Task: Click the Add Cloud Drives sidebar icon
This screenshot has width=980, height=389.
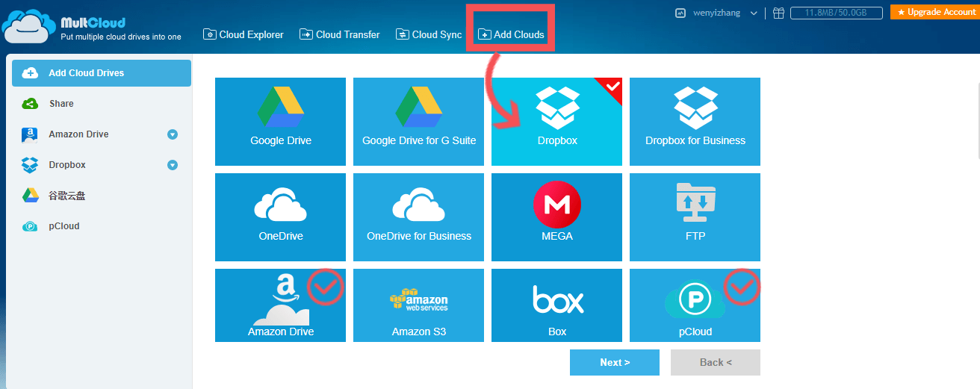Action: [30, 73]
